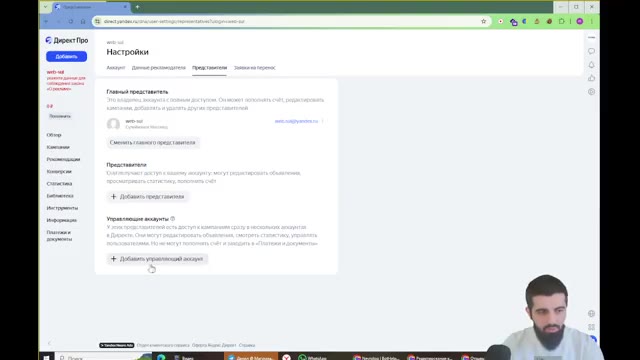This screenshot has height=360, width=640.
Task: Select the Представители tab
Action: (x=209, y=68)
